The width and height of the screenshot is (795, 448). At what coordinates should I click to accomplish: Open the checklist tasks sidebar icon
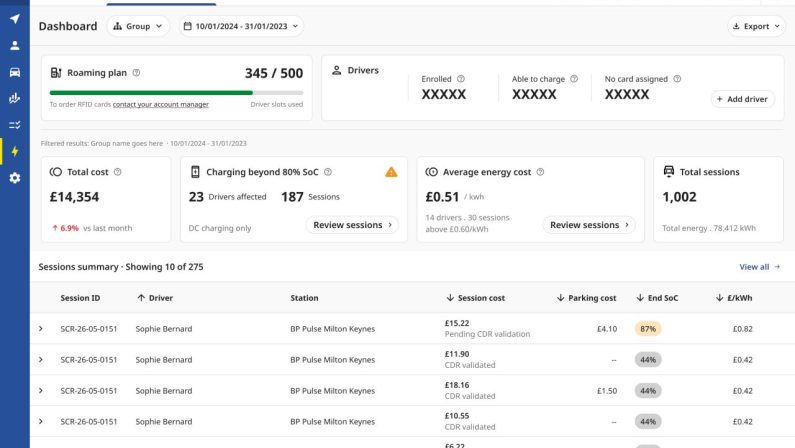[x=15, y=125]
